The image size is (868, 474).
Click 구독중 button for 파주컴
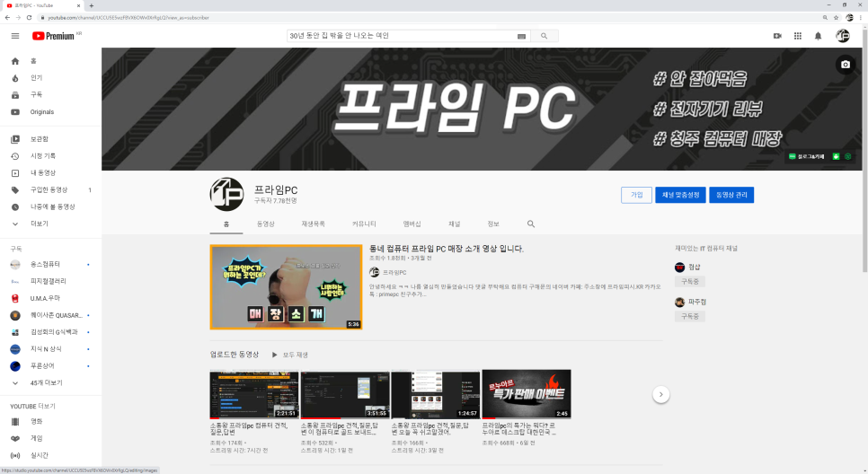690,316
